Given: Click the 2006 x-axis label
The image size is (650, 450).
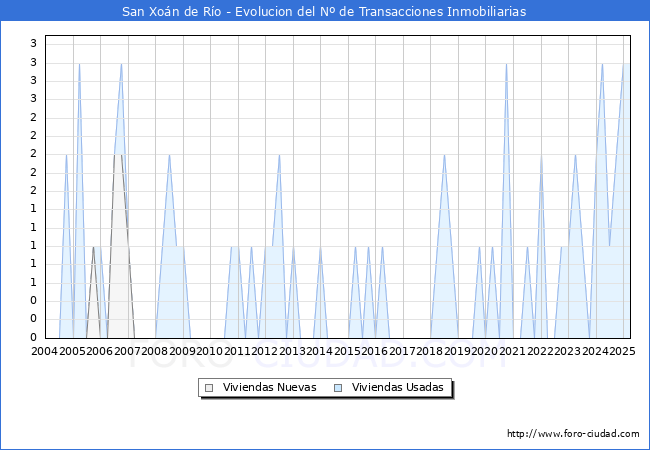Looking at the screenshot, I should [x=99, y=351].
